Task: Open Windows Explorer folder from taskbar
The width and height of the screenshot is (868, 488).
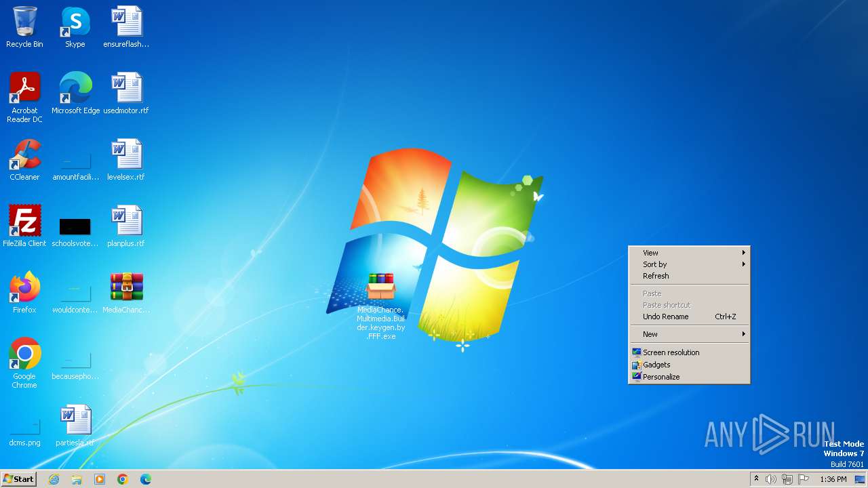Action: point(77,479)
